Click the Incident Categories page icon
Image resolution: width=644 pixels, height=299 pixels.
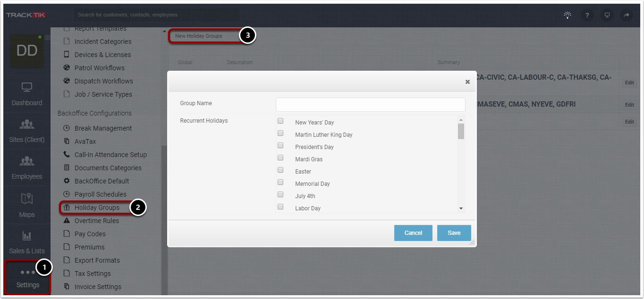[x=67, y=42]
